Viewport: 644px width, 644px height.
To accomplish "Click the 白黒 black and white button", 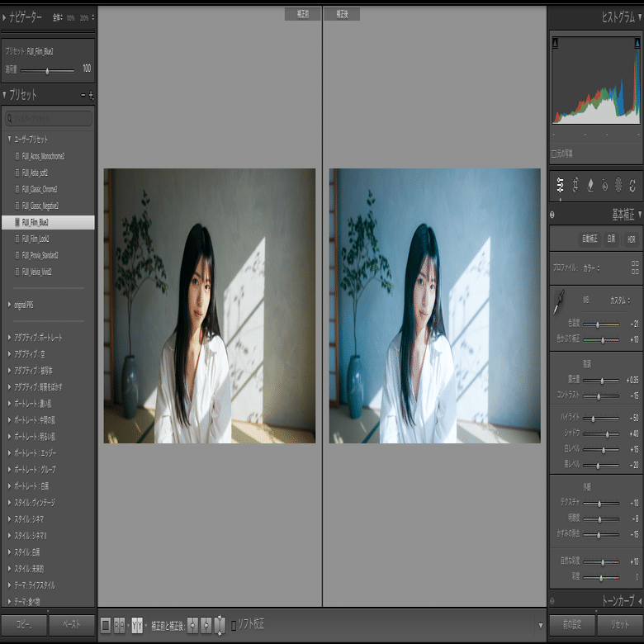I will [611, 239].
